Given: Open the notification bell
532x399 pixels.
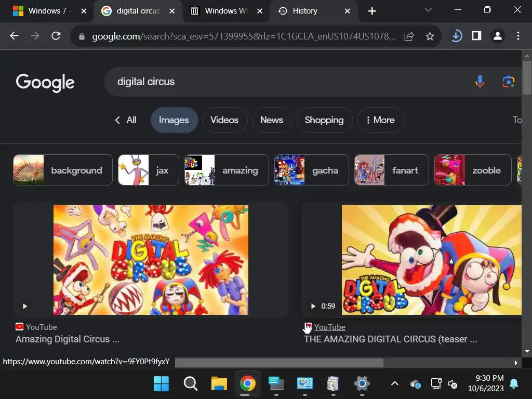Looking at the screenshot, I should click(514, 384).
